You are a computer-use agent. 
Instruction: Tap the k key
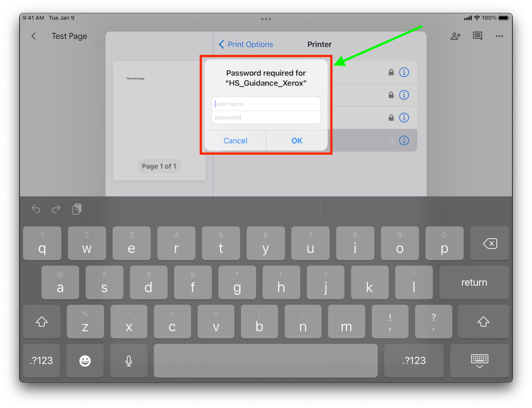370,282
